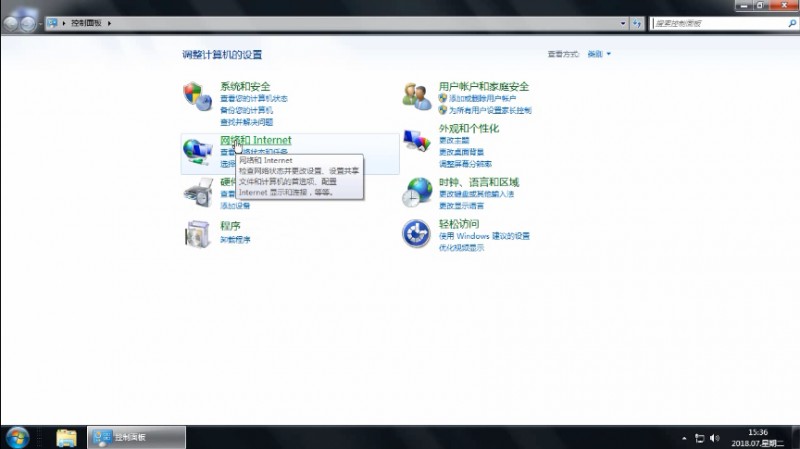Open the 用户帐户和家庭安全 people icon

coord(417,96)
